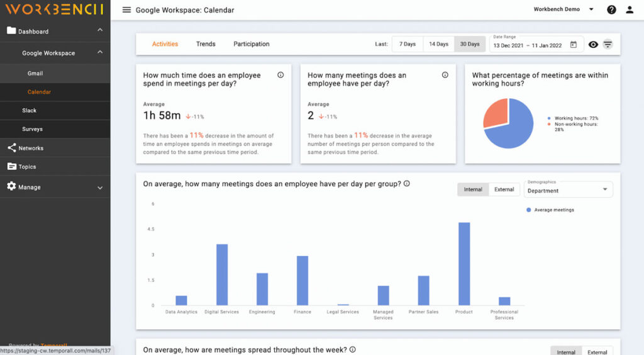Click the Partner Sales bar
Screen dimensions: 644x355
(x=423, y=291)
